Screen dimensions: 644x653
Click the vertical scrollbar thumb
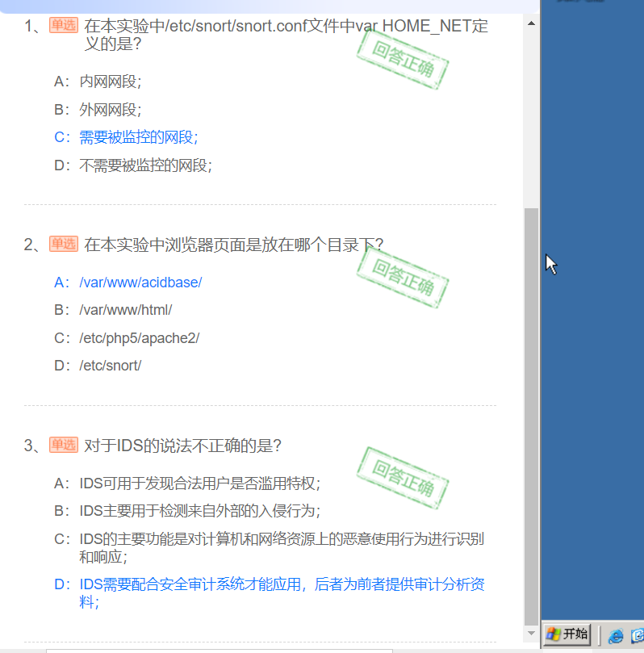point(531,416)
